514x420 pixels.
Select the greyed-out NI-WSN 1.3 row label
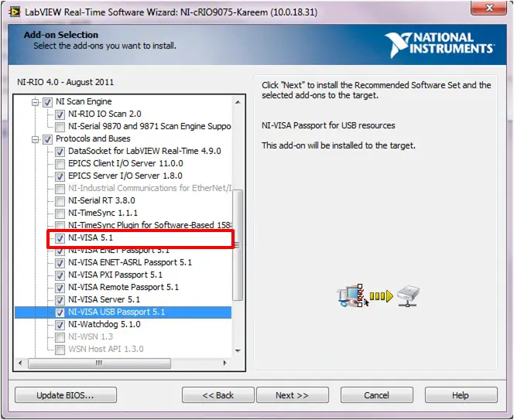pyautogui.click(x=91, y=336)
